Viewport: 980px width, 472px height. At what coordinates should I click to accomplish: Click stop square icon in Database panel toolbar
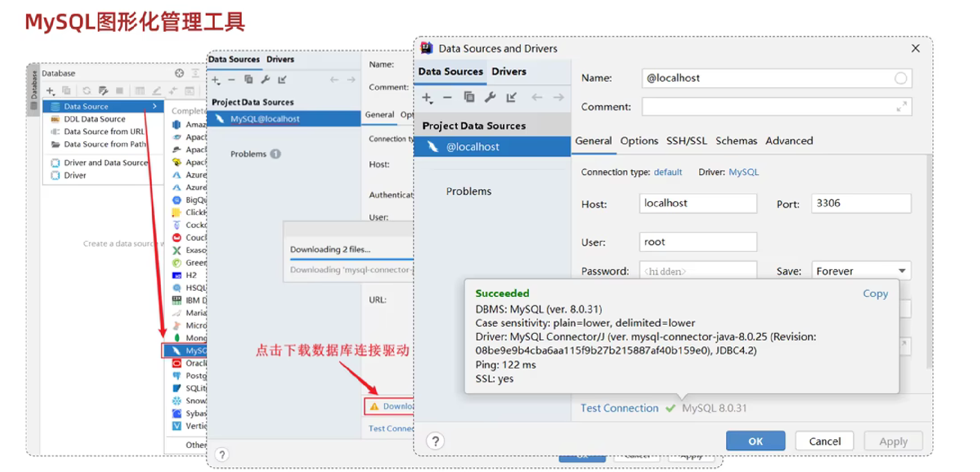coord(119,91)
